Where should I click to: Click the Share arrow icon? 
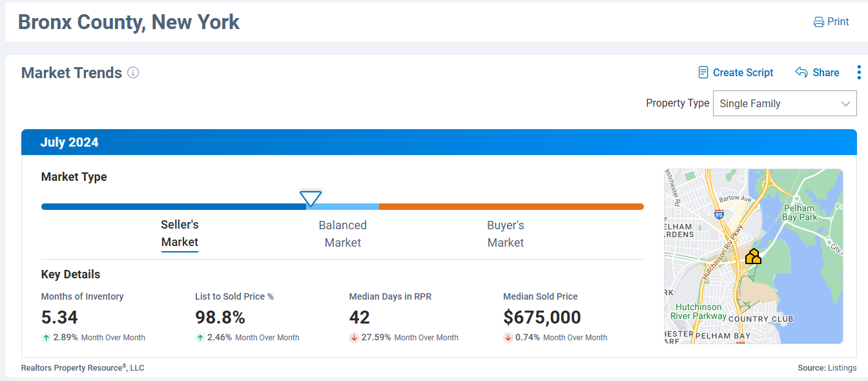801,72
